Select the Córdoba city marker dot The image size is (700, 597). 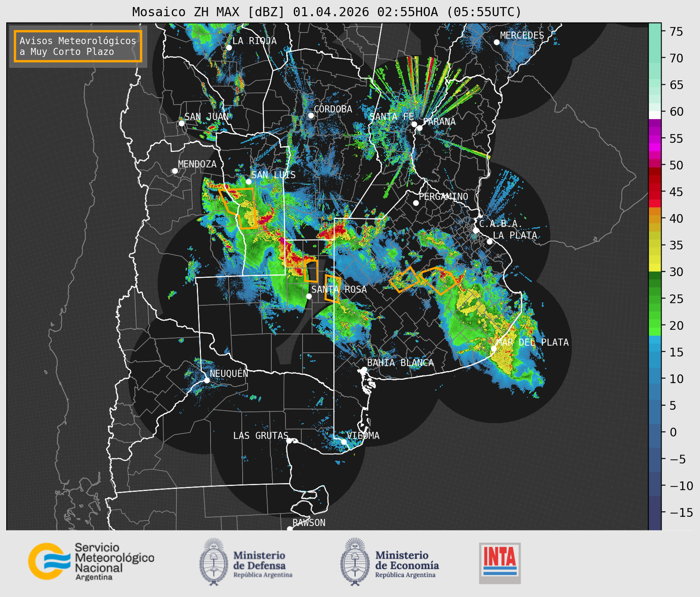pos(311,115)
